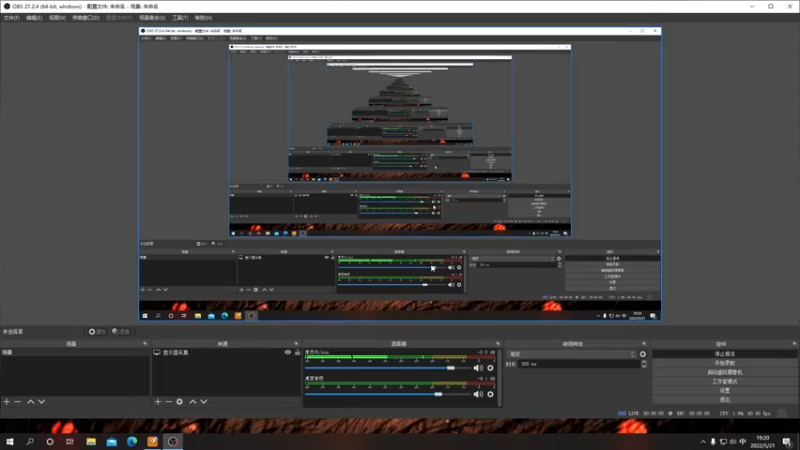Open source Filters button above docks
800x450 pixels.
(x=121, y=332)
